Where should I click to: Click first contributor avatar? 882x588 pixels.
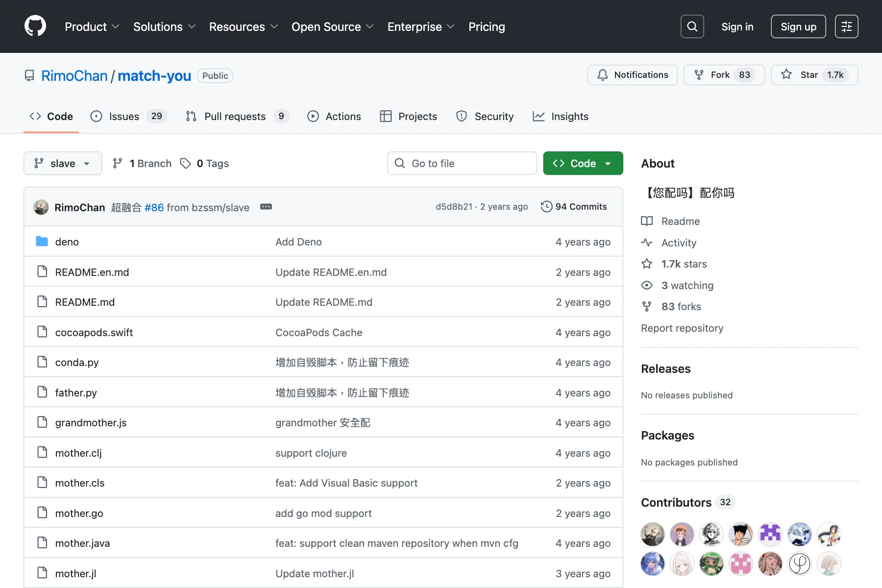(652, 534)
